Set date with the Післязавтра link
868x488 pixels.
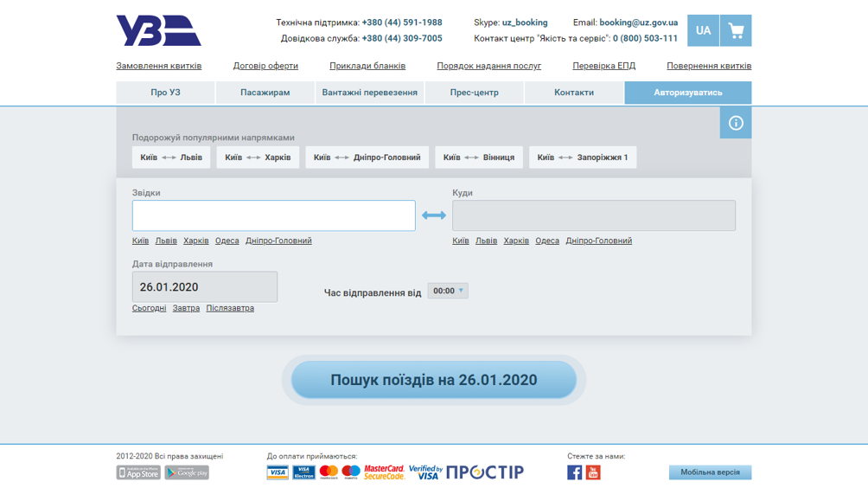pyautogui.click(x=230, y=308)
